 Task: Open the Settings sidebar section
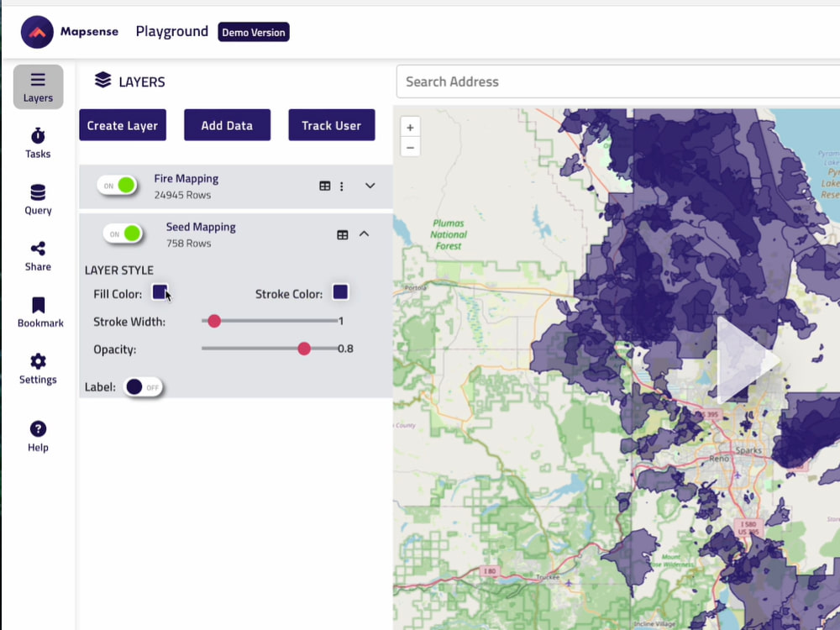pos(38,369)
